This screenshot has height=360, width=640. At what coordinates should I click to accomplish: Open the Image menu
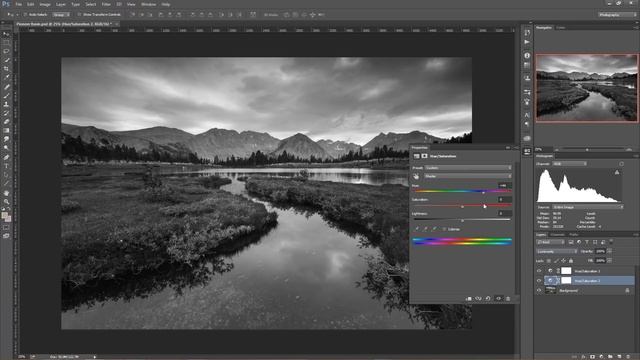click(x=45, y=4)
